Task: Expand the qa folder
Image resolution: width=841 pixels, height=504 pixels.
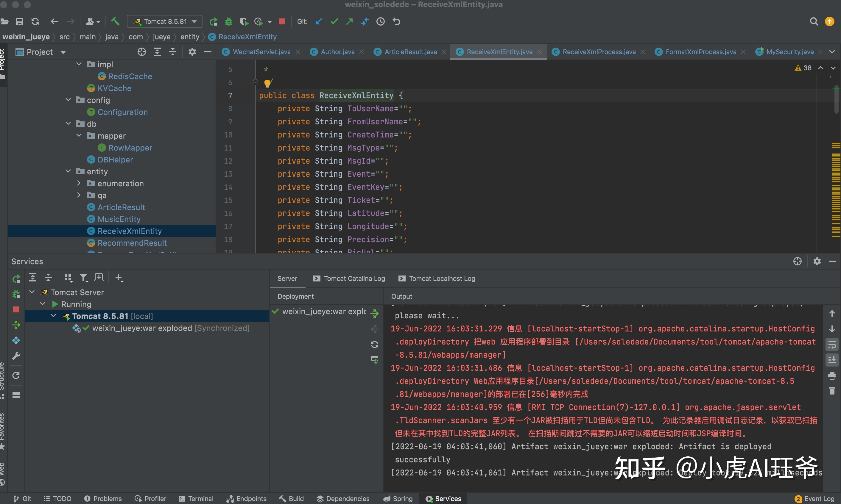Action: point(79,195)
